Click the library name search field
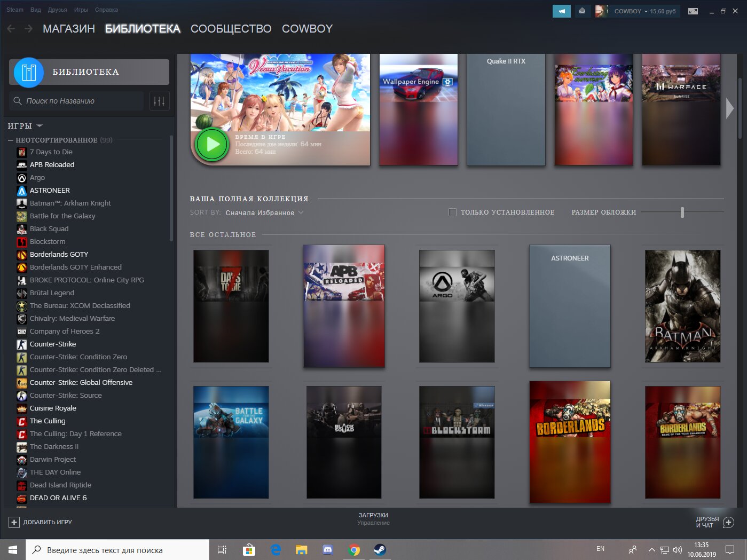Image resolution: width=747 pixels, height=560 pixels. (x=76, y=101)
